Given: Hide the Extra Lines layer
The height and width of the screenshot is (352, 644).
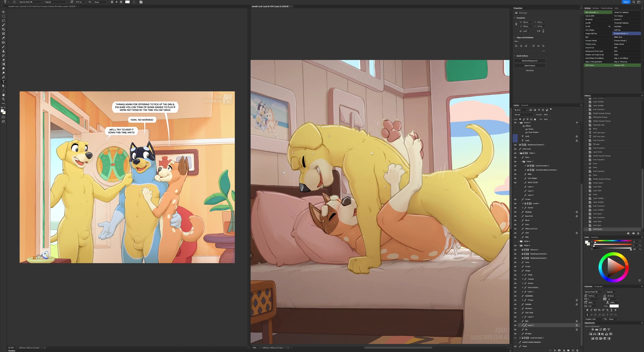Looking at the screenshot, I should 515,149.
